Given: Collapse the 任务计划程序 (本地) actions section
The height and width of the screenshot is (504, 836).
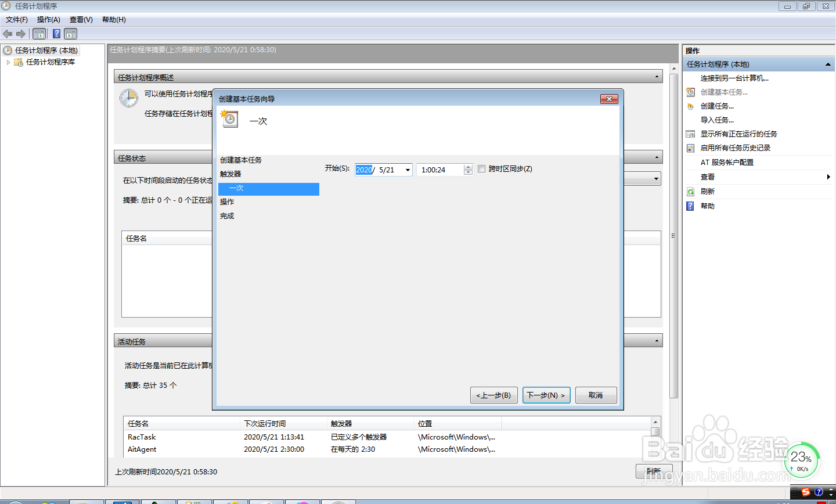Looking at the screenshot, I should 829,64.
